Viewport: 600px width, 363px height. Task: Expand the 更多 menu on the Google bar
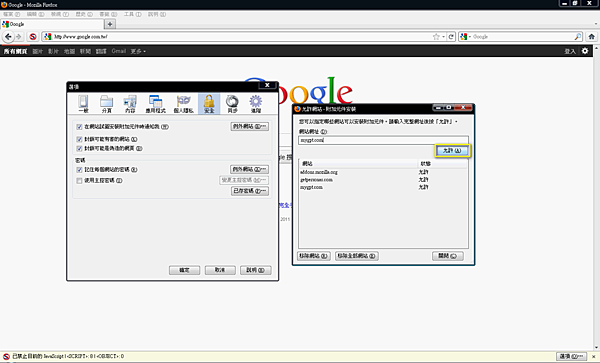[x=138, y=51]
